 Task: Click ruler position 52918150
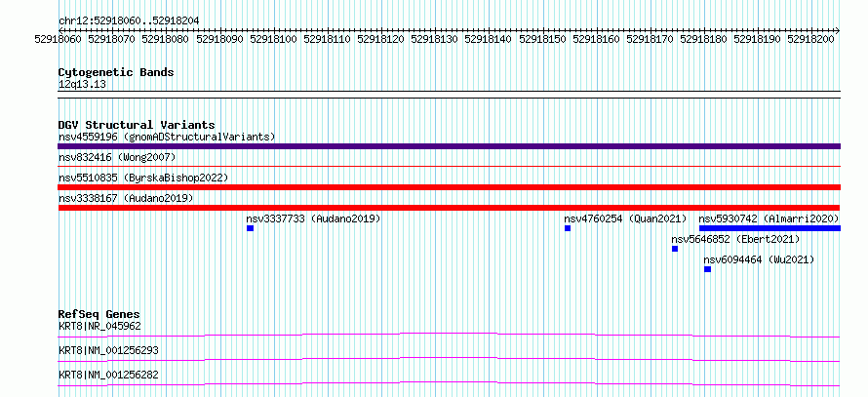541,39
